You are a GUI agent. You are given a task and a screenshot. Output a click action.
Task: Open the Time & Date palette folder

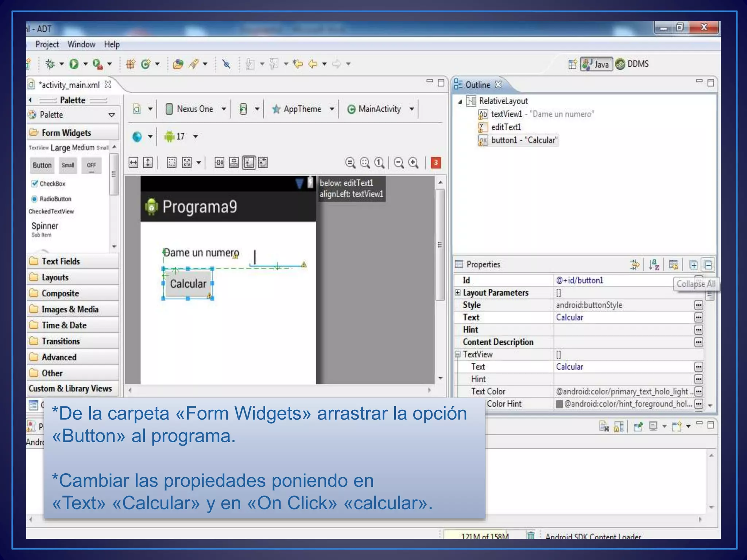tap(73, 325)
